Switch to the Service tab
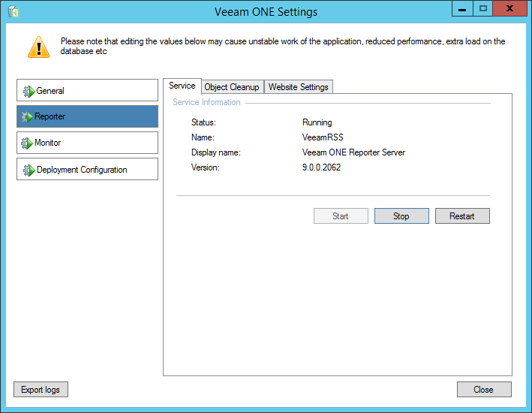Viewport: 532px width, 413px height. pyautogui.click(x=182, y=86)
